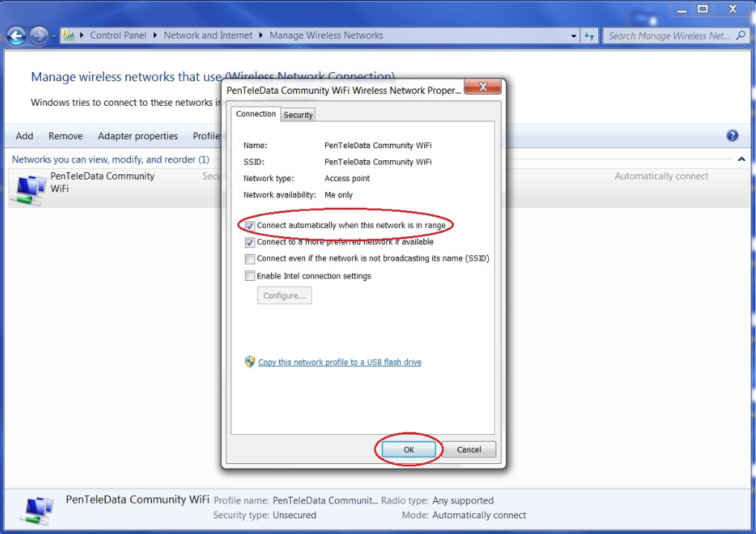Open recent pages dropdown beside Forward button
The height and width of the screenshot is (534, 756).
[x=54, y=36]
